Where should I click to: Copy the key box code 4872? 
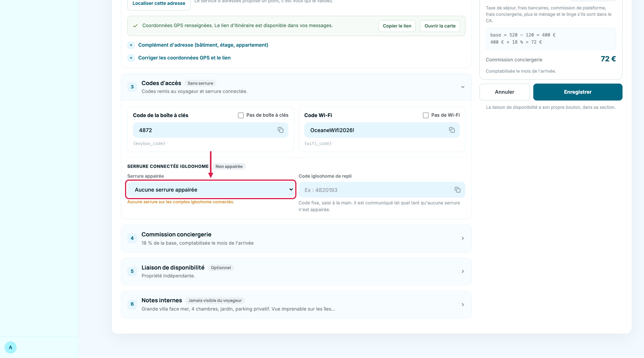[281, 130]
